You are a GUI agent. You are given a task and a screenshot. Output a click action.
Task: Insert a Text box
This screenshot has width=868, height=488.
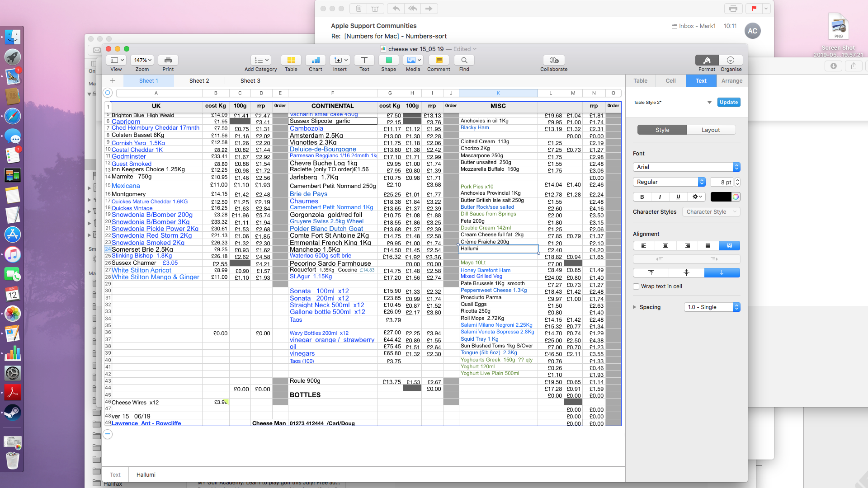[x=364, y=60]
